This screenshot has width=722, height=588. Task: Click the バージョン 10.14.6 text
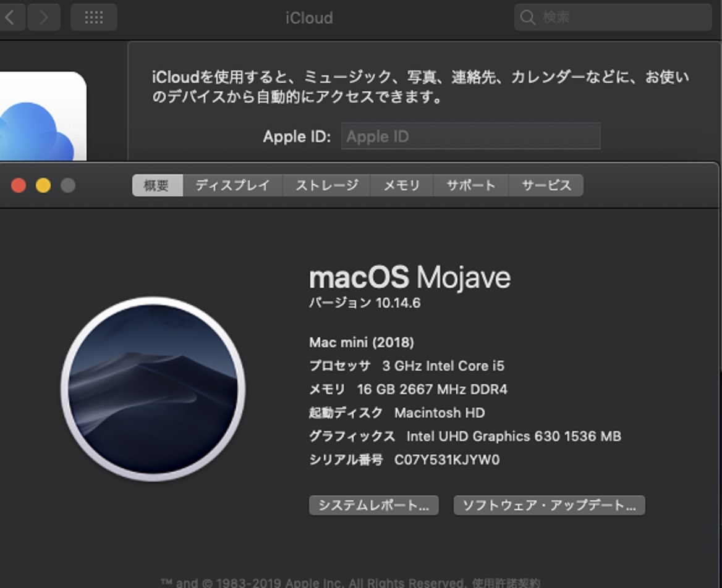point(364,303)
